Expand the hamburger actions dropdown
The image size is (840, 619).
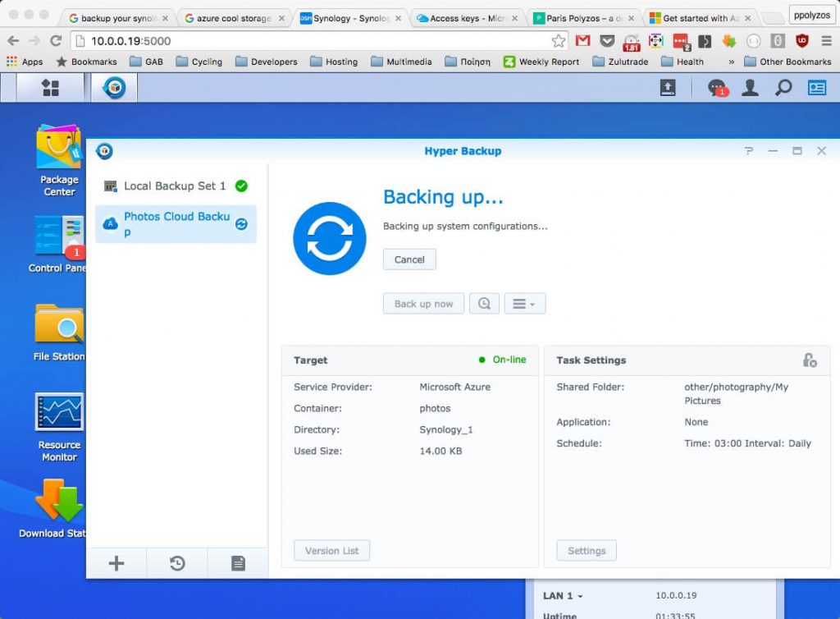[x=524, y=304]
